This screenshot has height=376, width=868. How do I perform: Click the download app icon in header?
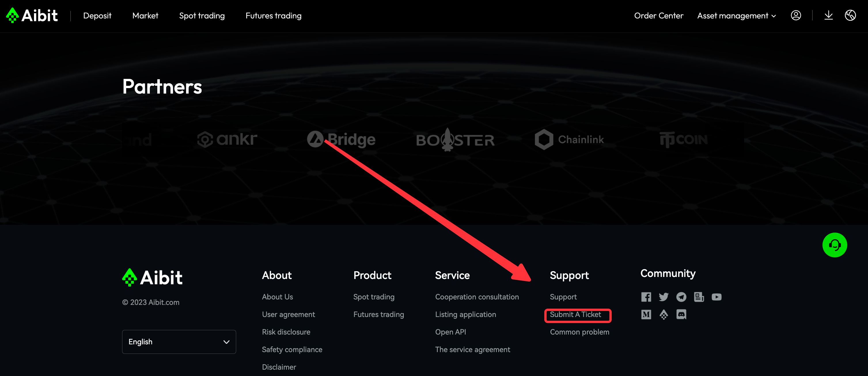click(828, 16)
